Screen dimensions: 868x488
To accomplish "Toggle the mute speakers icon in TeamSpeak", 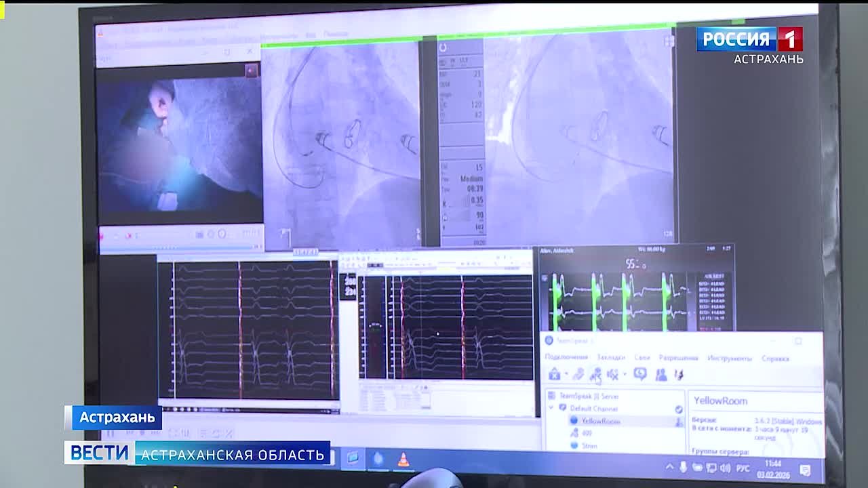I will 612,374.
